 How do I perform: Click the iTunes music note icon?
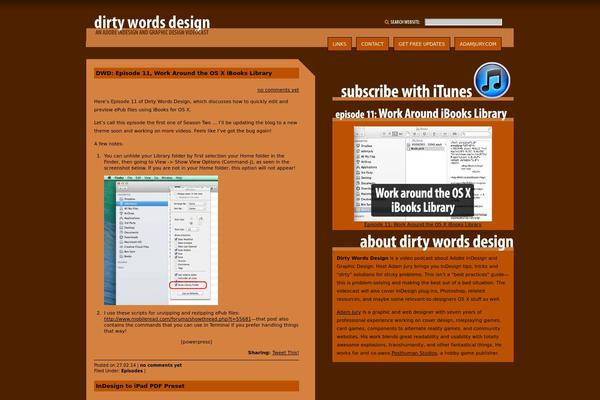(492, 80)
